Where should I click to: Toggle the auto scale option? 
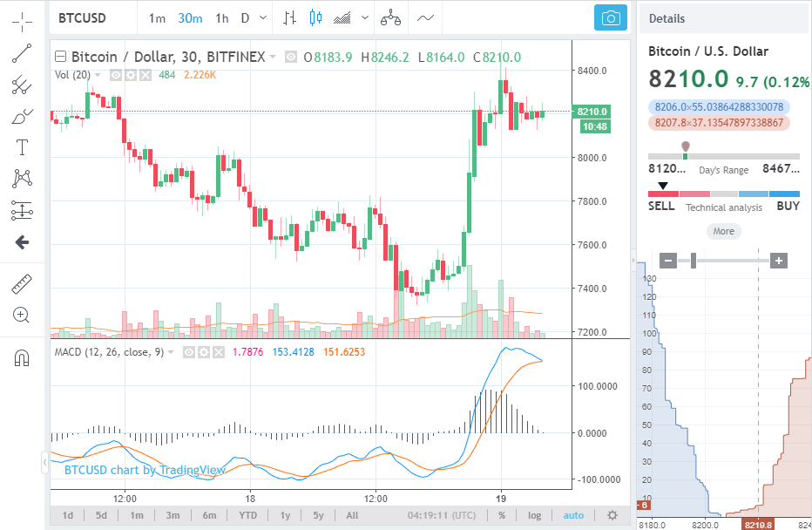click(x=573, y=515)
